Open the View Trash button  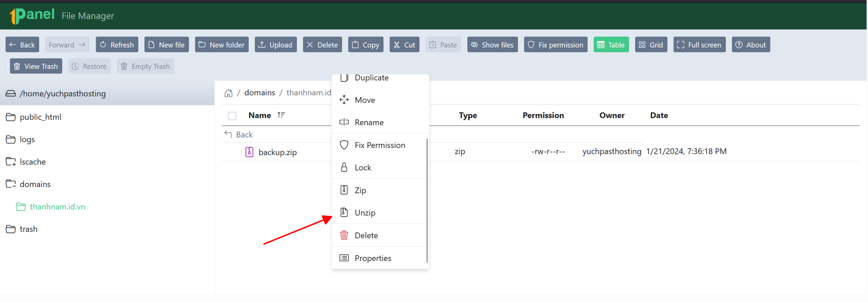click(x=36, y=66)
